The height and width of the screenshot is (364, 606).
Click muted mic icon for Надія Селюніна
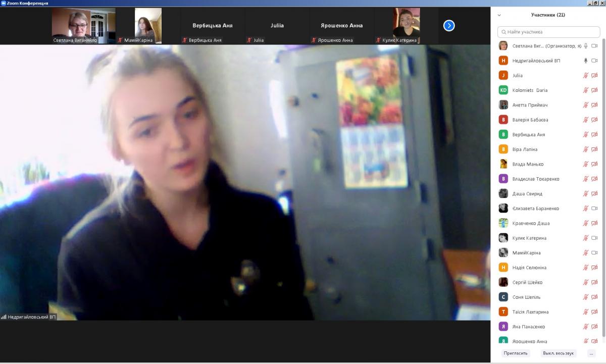click(586, 267)
